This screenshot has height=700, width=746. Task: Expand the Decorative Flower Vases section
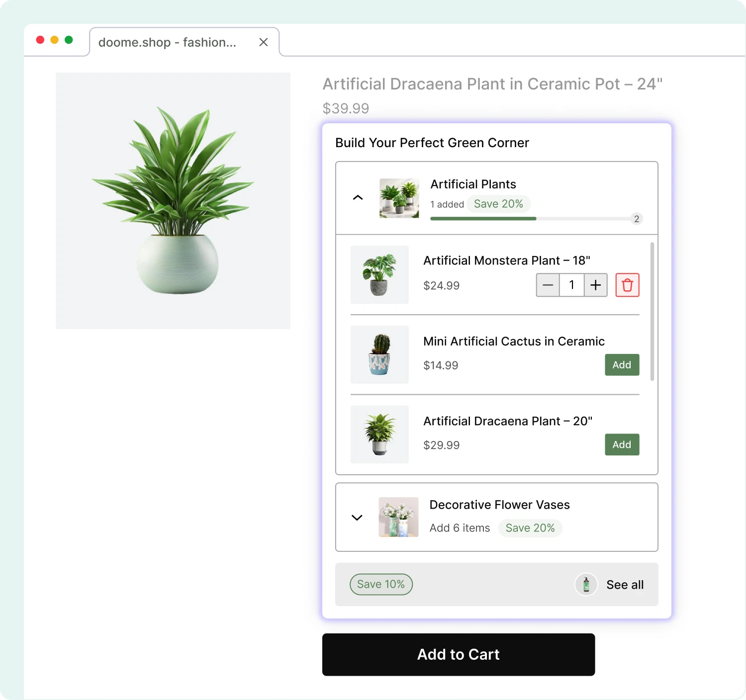[357, 518]
